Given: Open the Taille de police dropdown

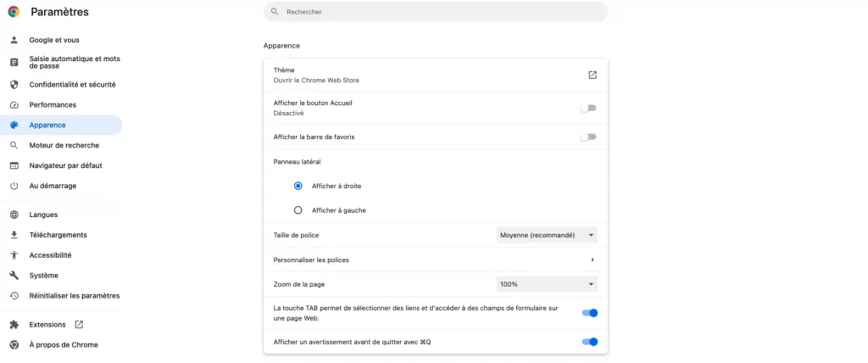Looking at the screenshot, I should point(547,235).
